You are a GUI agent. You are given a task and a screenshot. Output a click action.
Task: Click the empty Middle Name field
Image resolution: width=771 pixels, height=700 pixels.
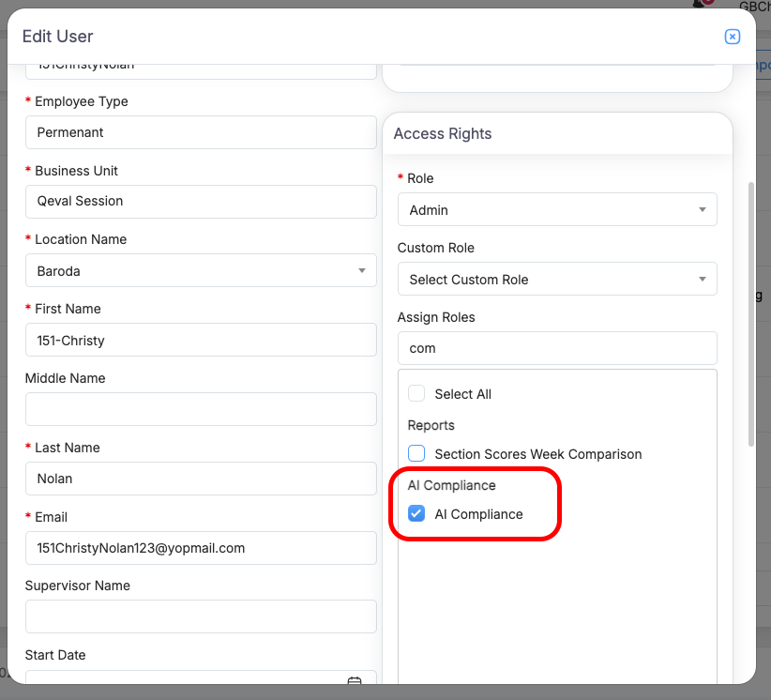(201, 410)
